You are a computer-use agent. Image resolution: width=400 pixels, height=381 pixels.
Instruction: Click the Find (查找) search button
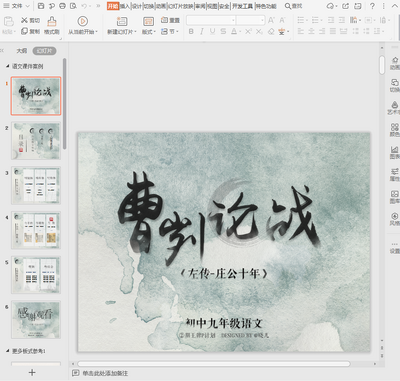pyautogui.click(x=294, y=6)
